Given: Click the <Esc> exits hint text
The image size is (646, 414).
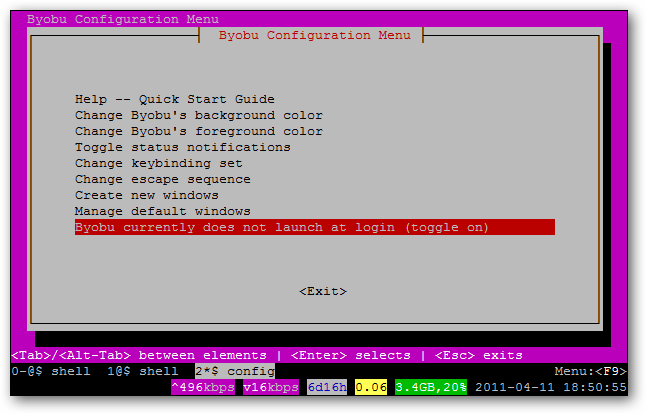Looking at the screenshot, I should tap(479, 356).
